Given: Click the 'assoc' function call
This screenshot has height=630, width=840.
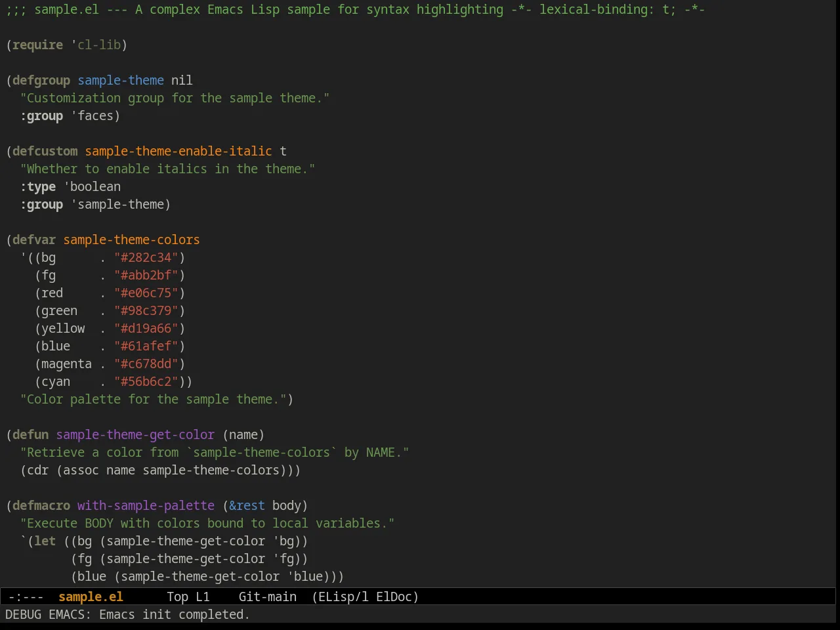Looking at the screenshot, I should pyautogui.click(x=81, y=470).
